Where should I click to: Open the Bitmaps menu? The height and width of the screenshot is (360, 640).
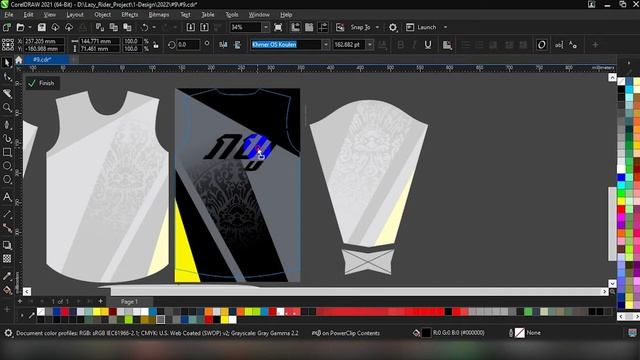click(x=159, y=14)
